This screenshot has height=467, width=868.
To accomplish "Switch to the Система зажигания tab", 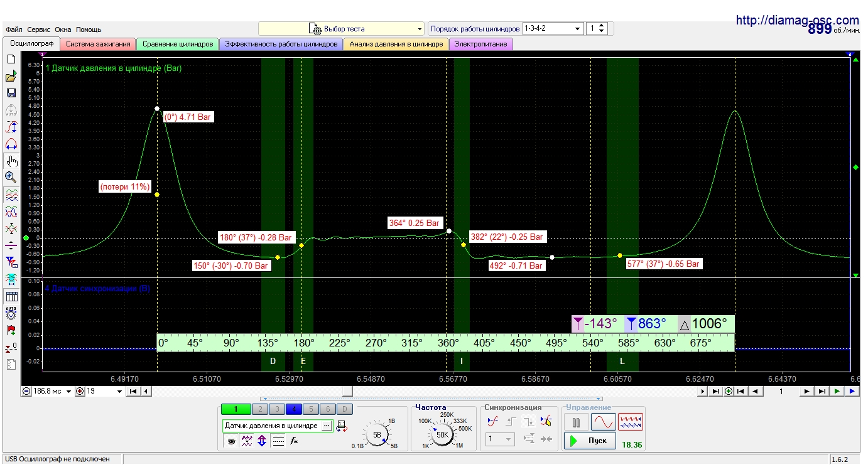I will coord(98,44).
